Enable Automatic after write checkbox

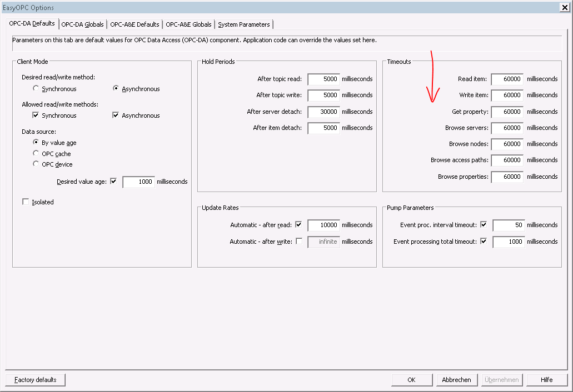pyautogui.click(x=299, y=241)
